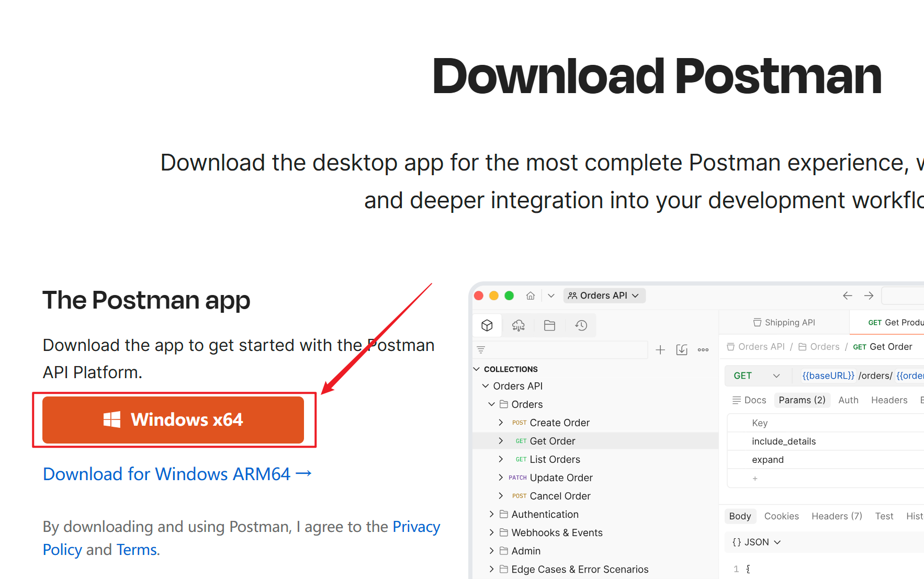The width and height of the screenshot is (924, 579).
Task: Expand the Admin folder
Action: [492, 551]
